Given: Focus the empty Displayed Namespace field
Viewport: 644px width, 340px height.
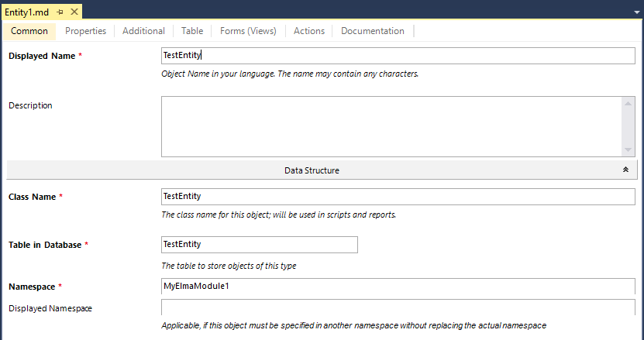Looking at the screenshot, I should click(x=398, y=307).
